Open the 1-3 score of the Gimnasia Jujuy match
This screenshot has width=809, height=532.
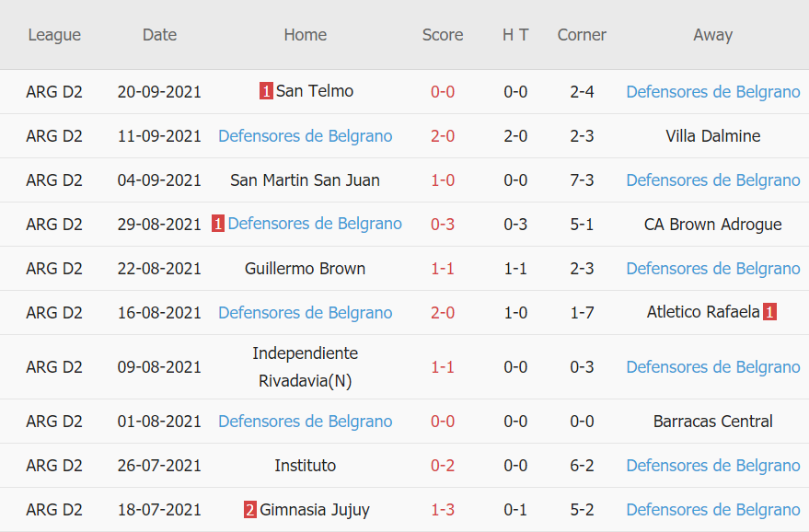pyautogui.click(x=443, y=510)
